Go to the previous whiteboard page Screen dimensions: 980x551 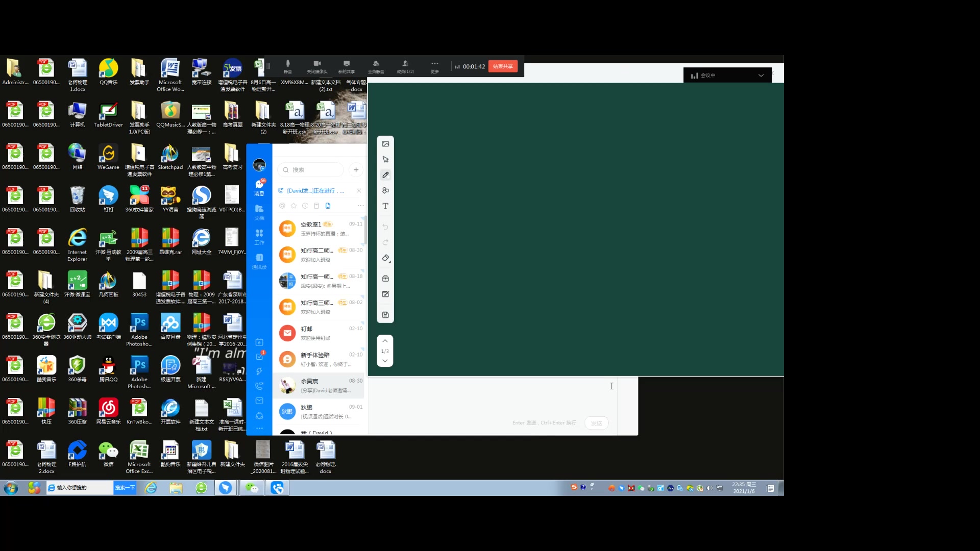tap(385, 341)
